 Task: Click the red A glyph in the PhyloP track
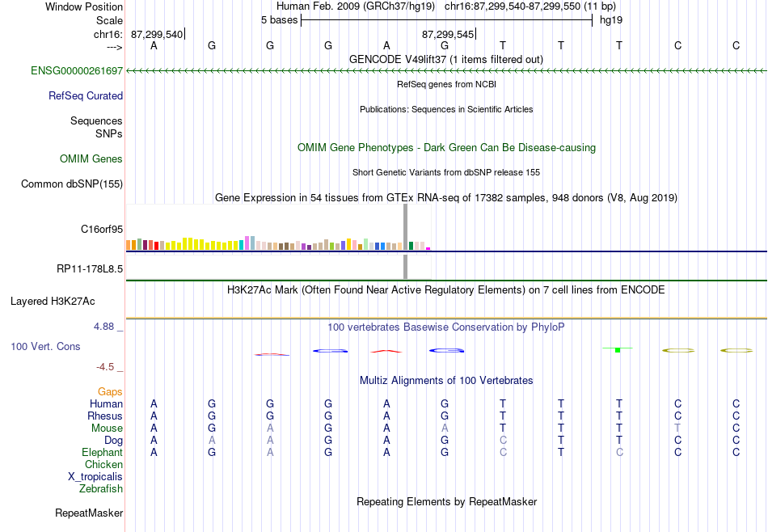pyautogui.click(x=386, y=351)
